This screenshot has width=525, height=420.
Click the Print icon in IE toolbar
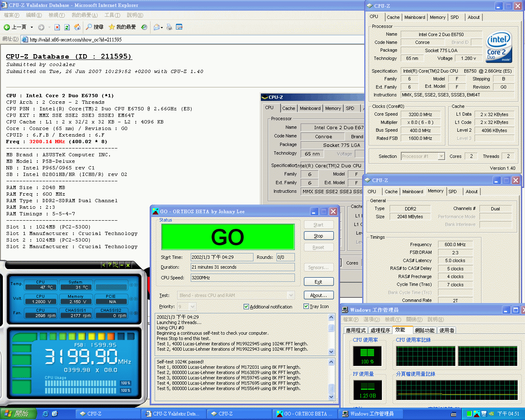coord(169,27)
